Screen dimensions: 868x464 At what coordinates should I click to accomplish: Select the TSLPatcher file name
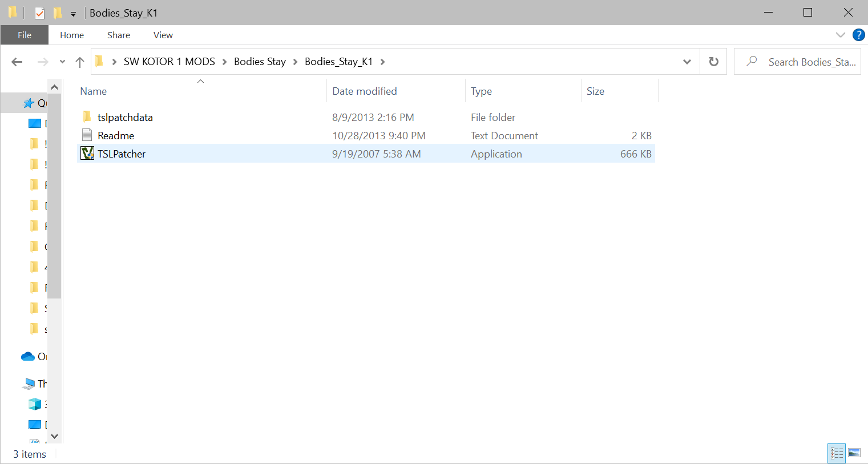coord(122,154)
